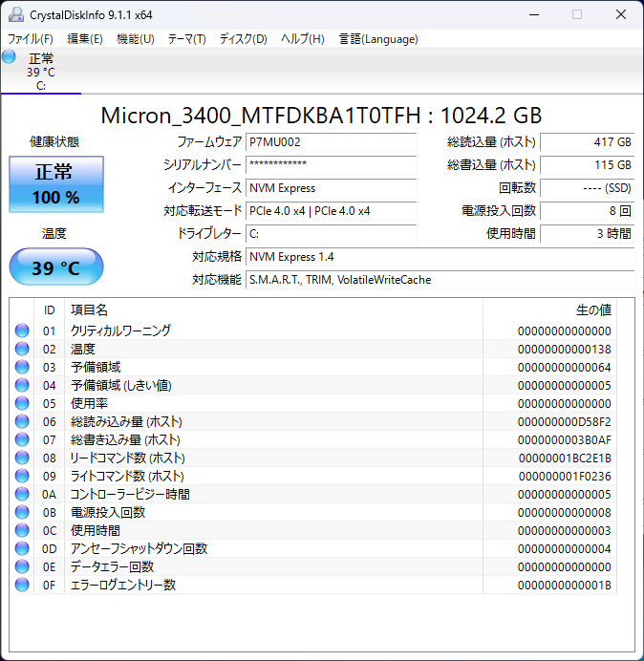Click the blue status orb for drive C:
Screen dimensions: 644x661
(10, 57)
